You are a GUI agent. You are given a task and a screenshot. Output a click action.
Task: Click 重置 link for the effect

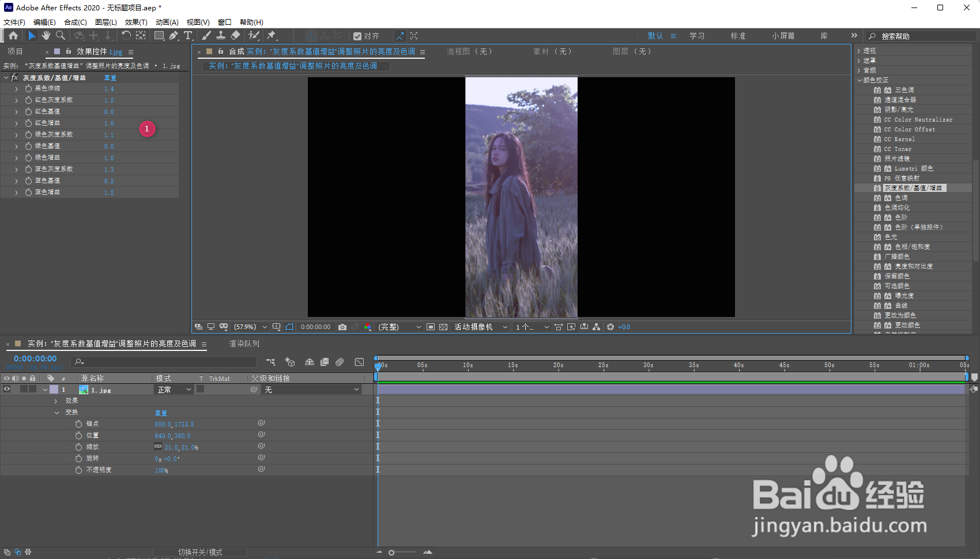tap(110, 78)
